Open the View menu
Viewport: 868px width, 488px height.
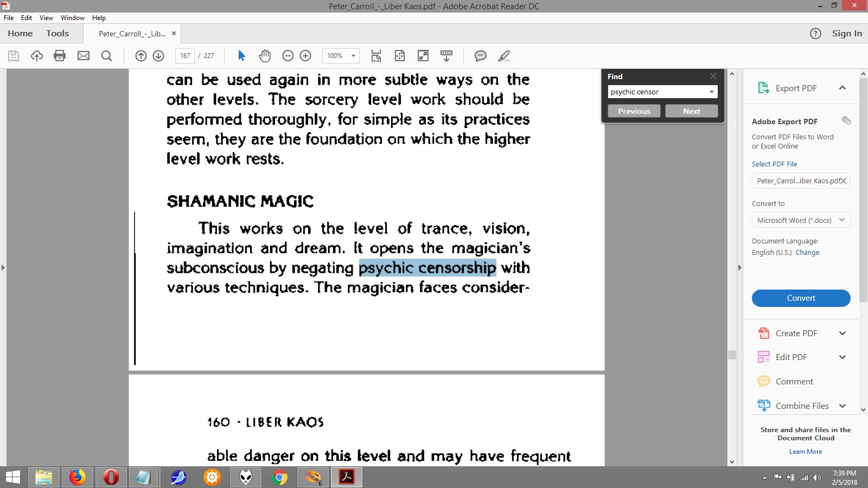46,18
